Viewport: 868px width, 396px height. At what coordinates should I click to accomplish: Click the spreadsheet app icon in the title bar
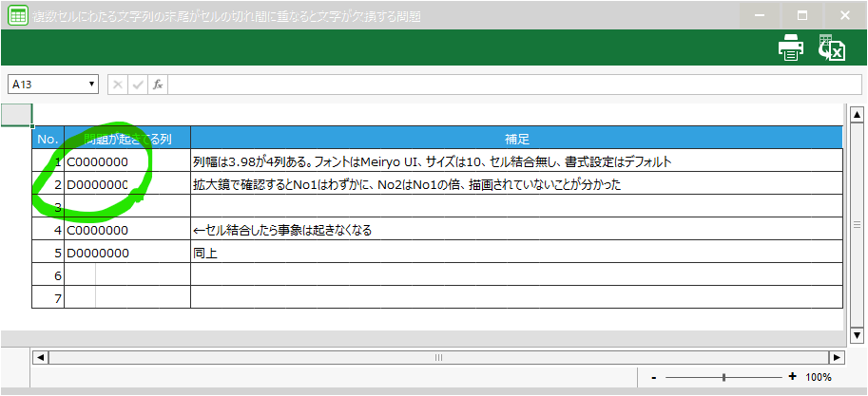coord(17,16)
